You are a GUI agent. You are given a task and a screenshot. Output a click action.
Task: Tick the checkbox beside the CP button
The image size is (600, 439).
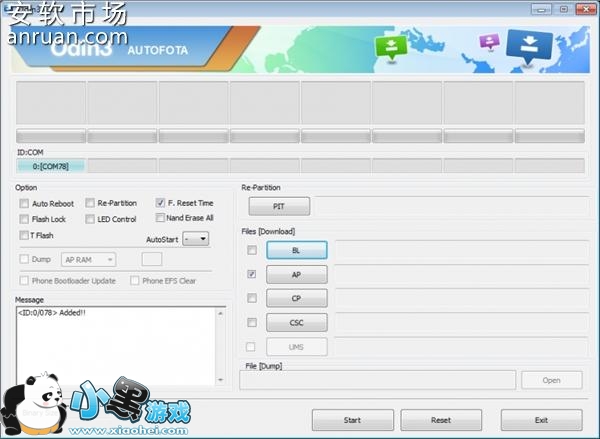[x=252, y=298]
